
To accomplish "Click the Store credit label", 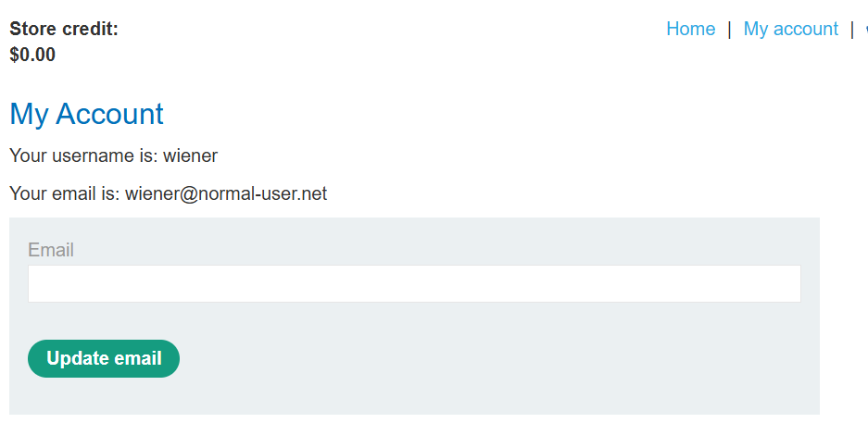I will [64, 29].
